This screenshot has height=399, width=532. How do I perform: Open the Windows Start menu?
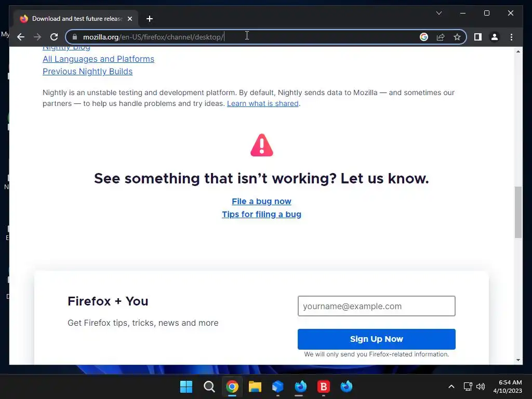click(x=186, y=387)
